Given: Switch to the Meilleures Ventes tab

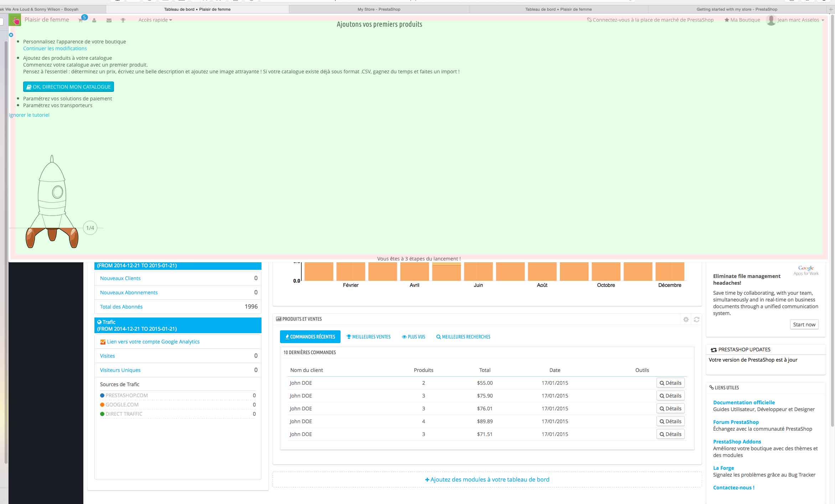Looking at the screenshot, I should 368,337.
